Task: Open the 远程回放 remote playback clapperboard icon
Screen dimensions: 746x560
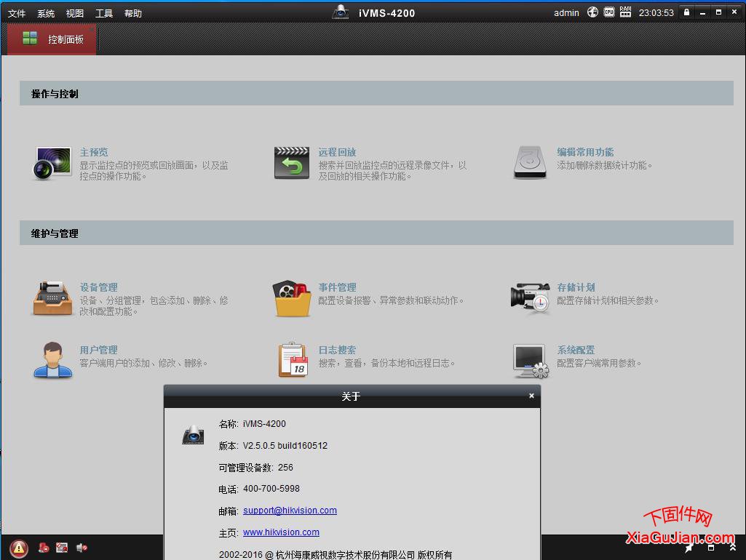Action: coord(292,163)
